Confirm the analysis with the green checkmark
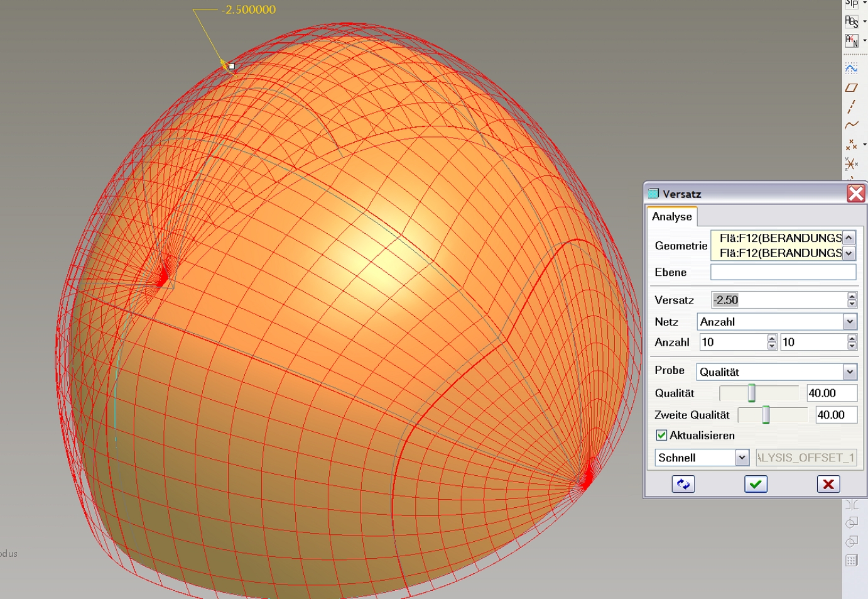This screenshot has width=868, height=599. pos(756,484)
